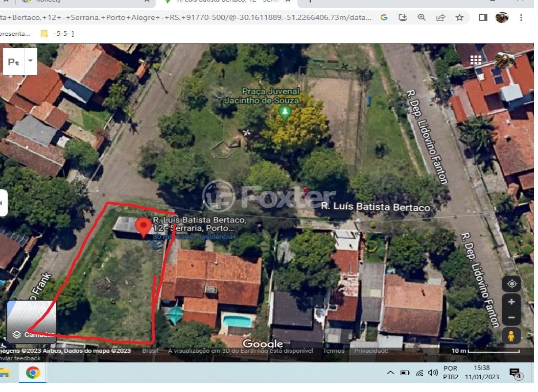Screen dimensions: 538x392
Task: Click the address bar URL field
Action: [184, 17]
